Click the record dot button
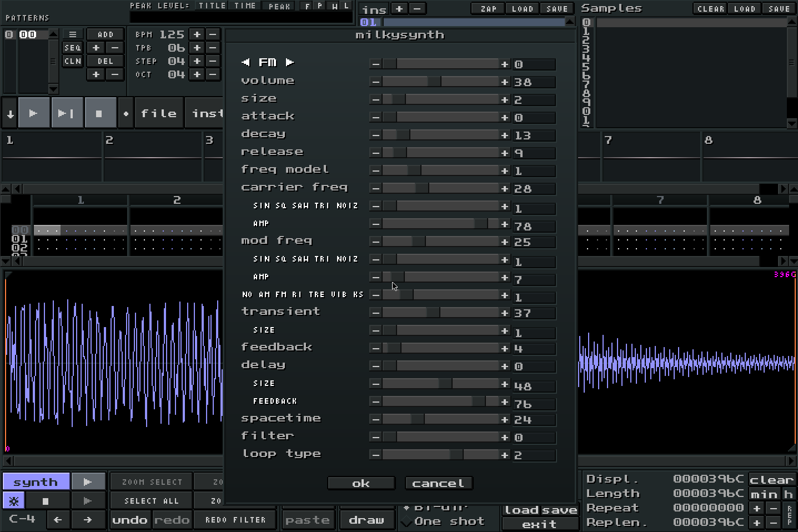 tap(126, 113)
